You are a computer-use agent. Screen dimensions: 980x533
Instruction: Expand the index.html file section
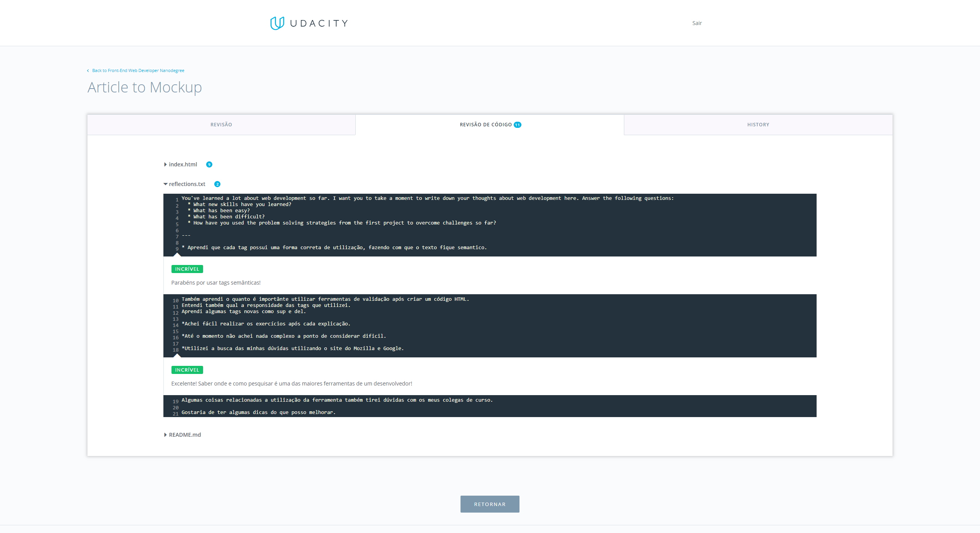tap(183, 164)
